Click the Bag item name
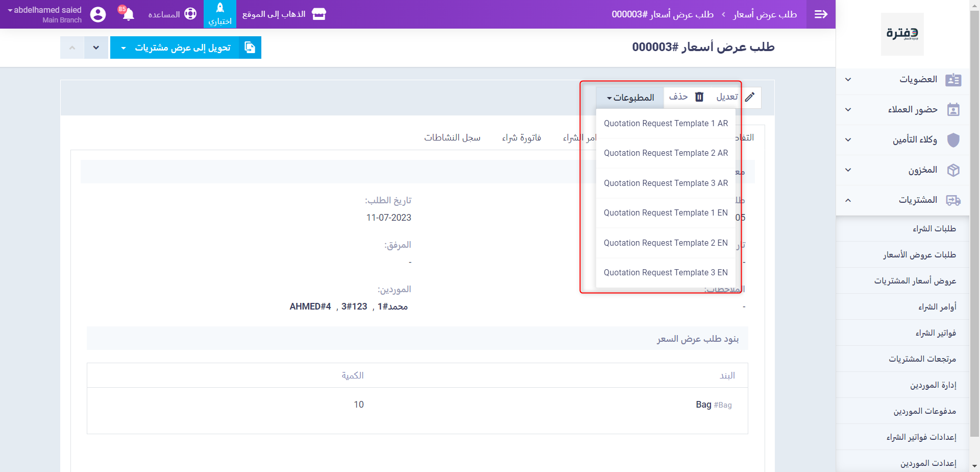 (703, 405)
